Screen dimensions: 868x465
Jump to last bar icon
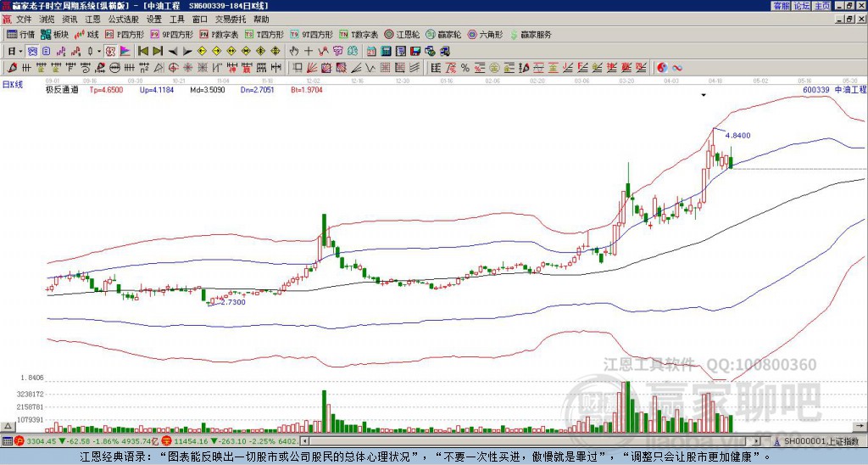(x=158, y=51)
